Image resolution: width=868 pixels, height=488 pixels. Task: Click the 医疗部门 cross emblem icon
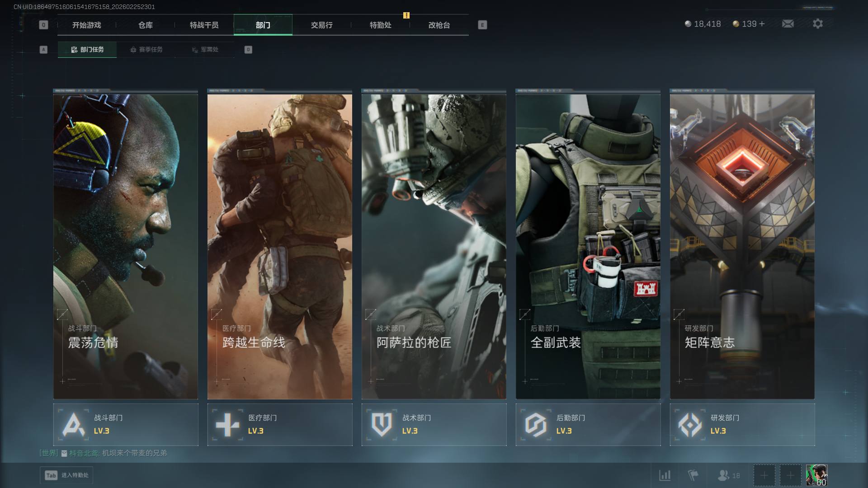click(x=227, y=425)
